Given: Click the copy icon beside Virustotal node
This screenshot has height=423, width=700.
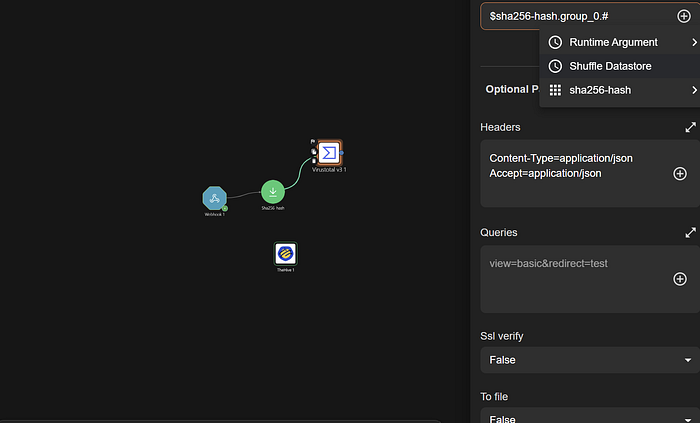Looking at the screenshot, I should 313,151.
